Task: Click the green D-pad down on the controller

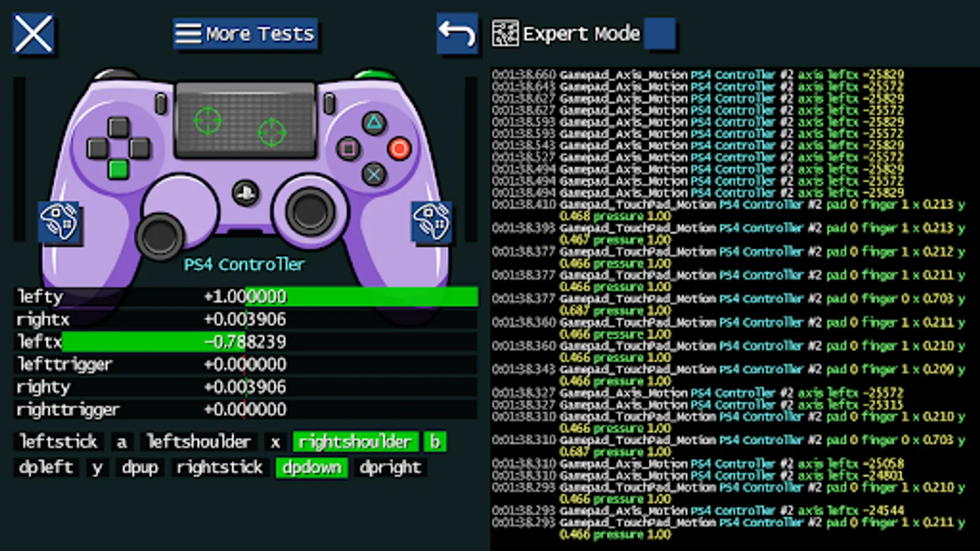Action: pyautogui.click(x=118, y=169)
